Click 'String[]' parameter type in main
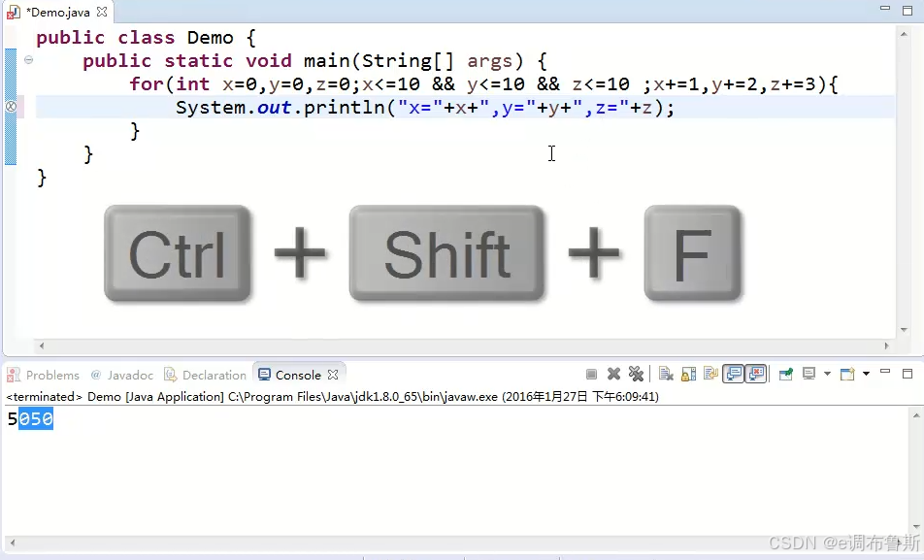 (x=409, y=61)
